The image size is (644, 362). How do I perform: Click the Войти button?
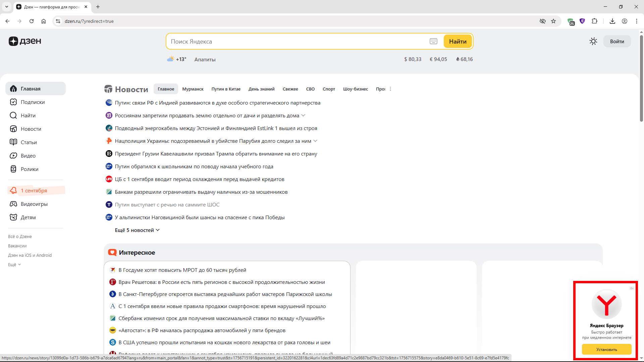[x=617, y=41]
